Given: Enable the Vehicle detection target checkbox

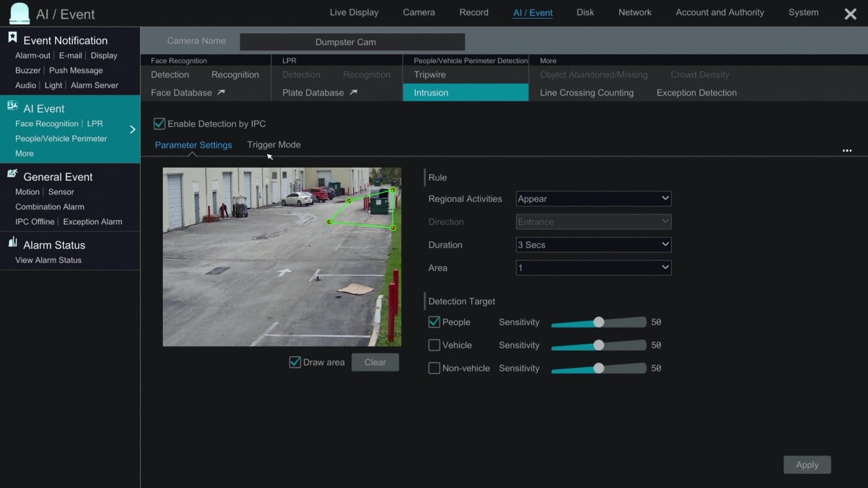Looking at the screenshot, I should coord(434,345).
